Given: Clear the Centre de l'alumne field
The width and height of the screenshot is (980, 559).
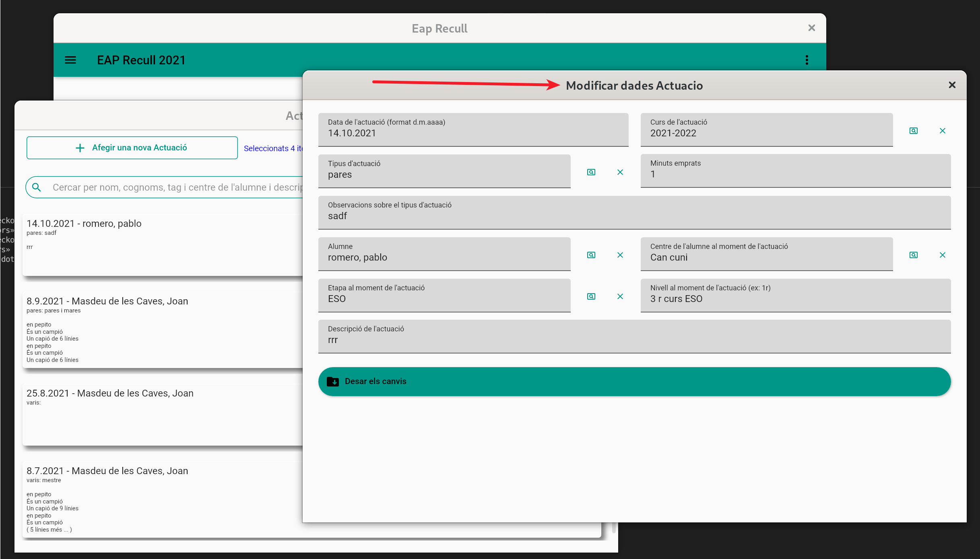Looking at the screenshot, I should 942,255.
